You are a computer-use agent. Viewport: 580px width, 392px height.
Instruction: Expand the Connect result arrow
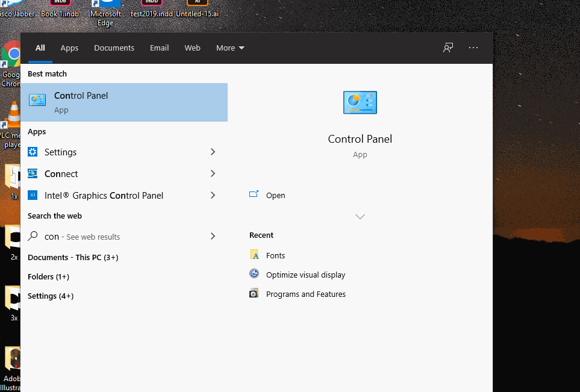coord(213,173)
